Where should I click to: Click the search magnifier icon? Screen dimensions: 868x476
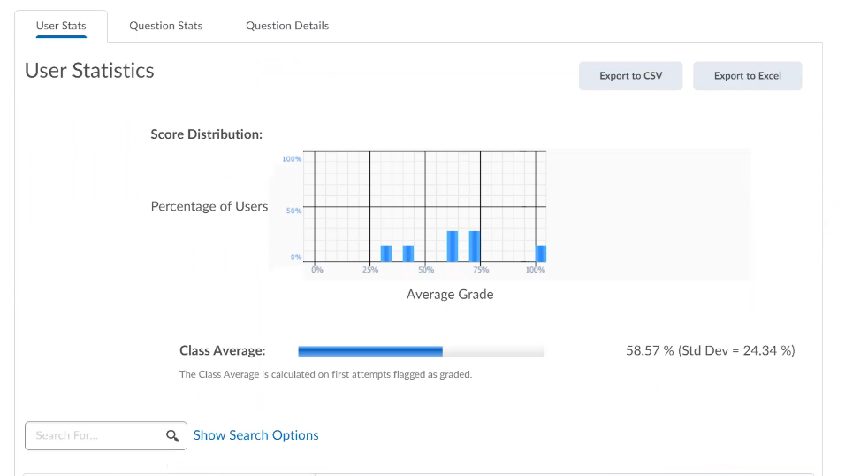click(172, 435)
